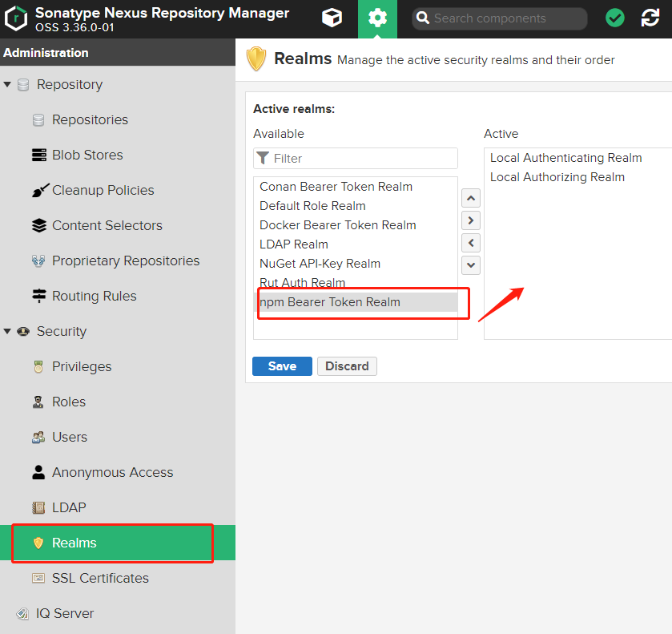Screen dimensions: 672x634
Task: Click the Cleanup Policies broom icon
Action: 40,190
